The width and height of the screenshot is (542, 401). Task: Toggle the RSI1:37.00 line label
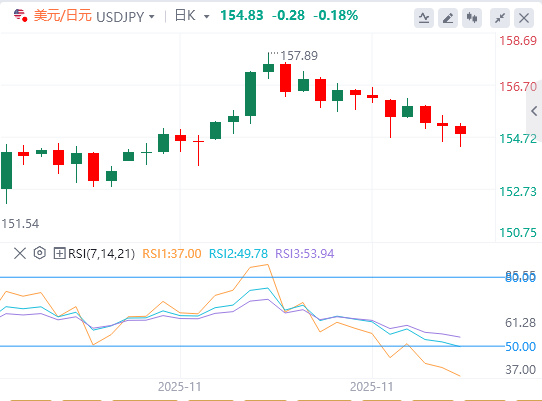[x=172, y=254]
